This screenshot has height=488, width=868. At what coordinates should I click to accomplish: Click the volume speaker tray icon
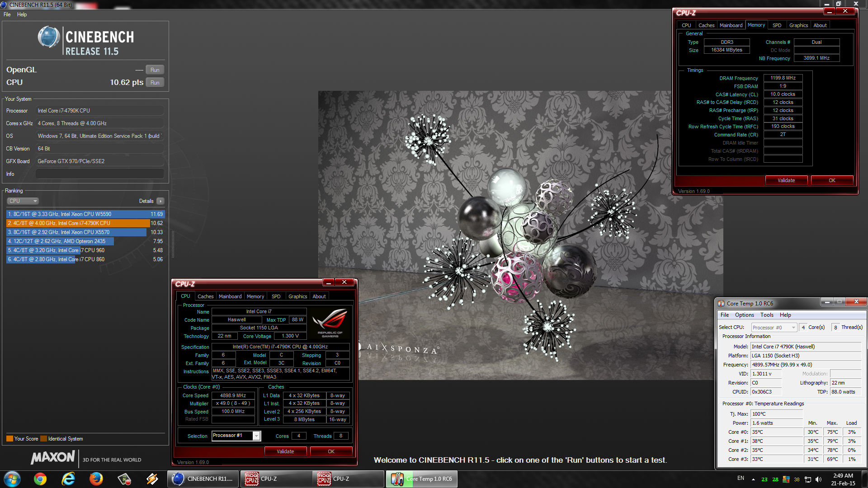tap(818, 479)
